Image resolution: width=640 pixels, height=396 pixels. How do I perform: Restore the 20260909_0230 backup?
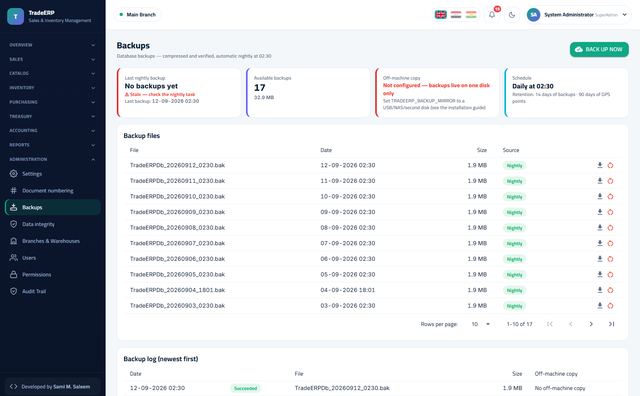pyautogui.click(x=610, y=212)
